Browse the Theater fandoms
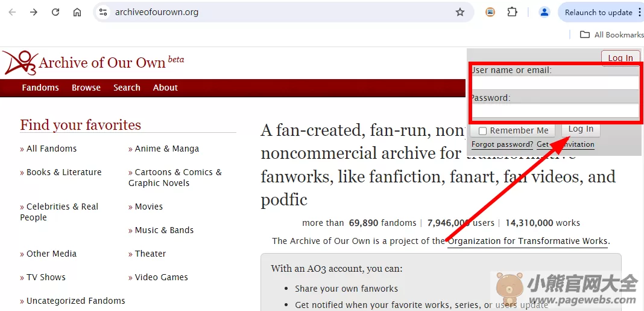This screenshot has width=644, height=311. (150, 254)
